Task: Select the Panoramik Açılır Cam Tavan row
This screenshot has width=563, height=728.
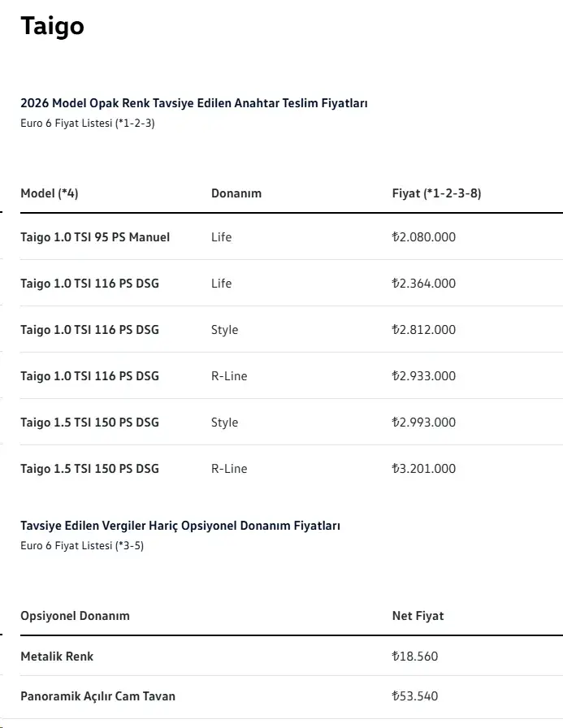Action: point(292,696)
